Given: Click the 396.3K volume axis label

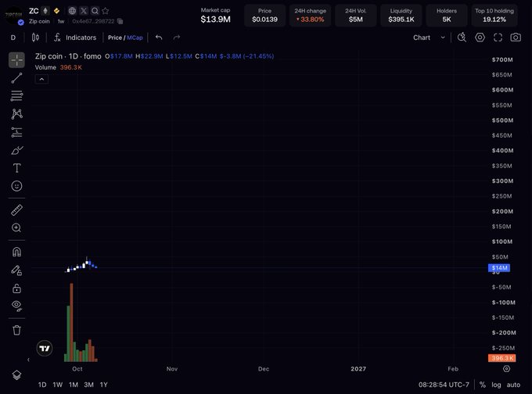Looking at the screenshot, I should click(x=501, y=358).
